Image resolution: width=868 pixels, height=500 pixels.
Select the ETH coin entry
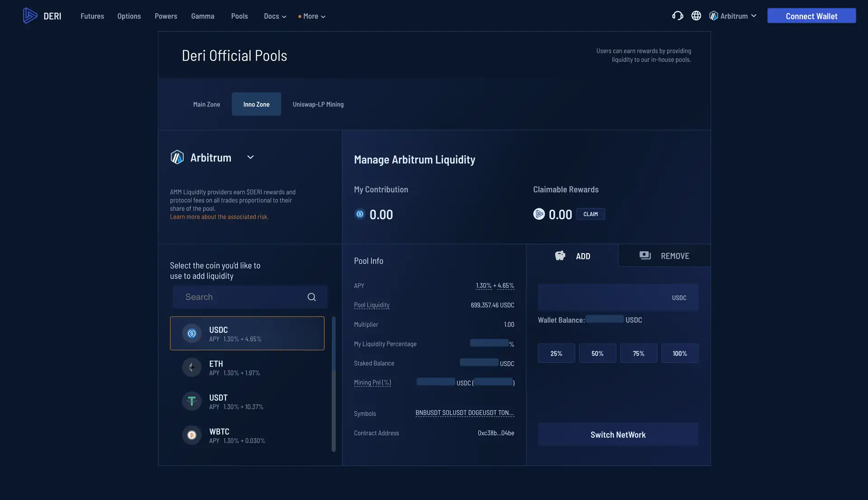click(x=247, y=368)
